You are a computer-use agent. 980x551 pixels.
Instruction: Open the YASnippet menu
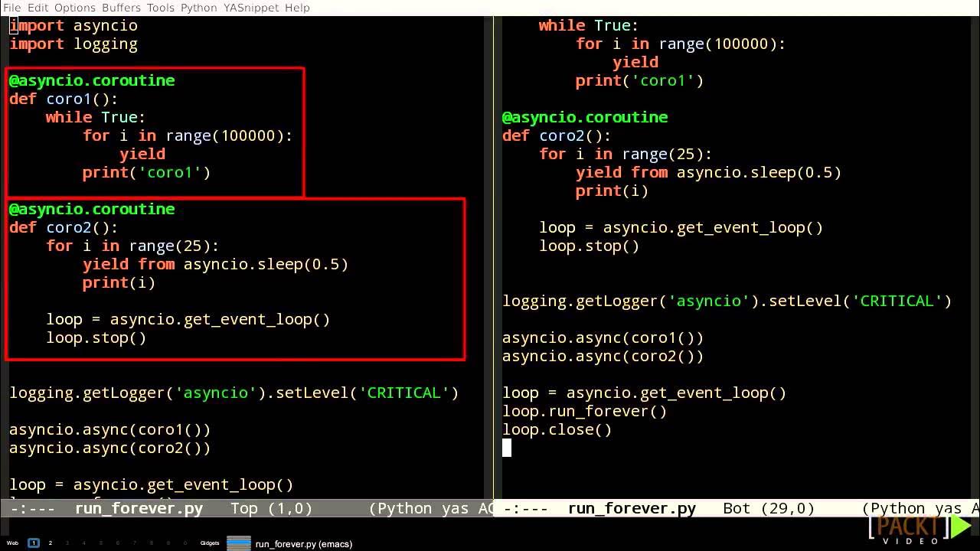pos(251,8)
